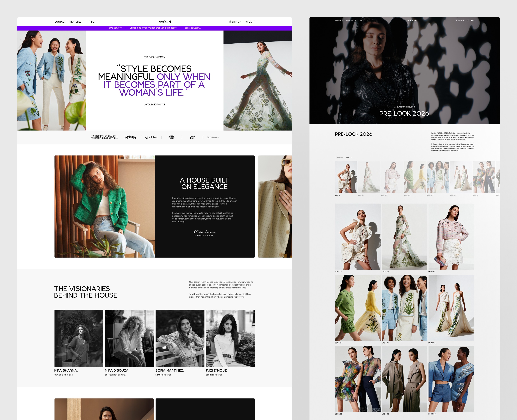This screenshot has width=517, height=420.
Task: Click the Cart icon in left header
Action: pos(246,22)
